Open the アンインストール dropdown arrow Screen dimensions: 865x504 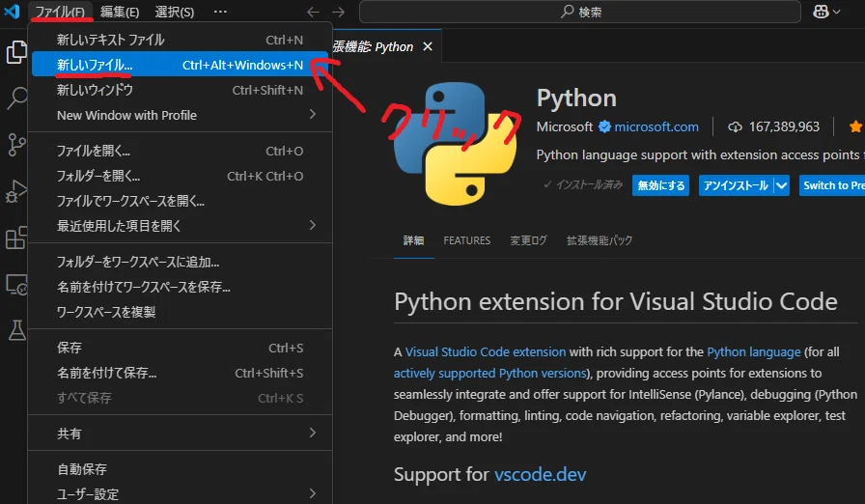[x=782, y=185]
